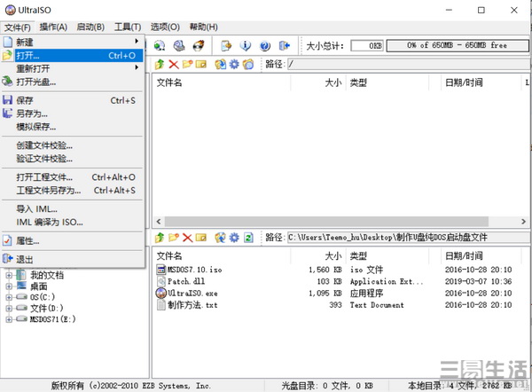Click new folder icon in image toolbar
Image resolution: width=532 pixels, height=392 pixels.
(187, 64)
